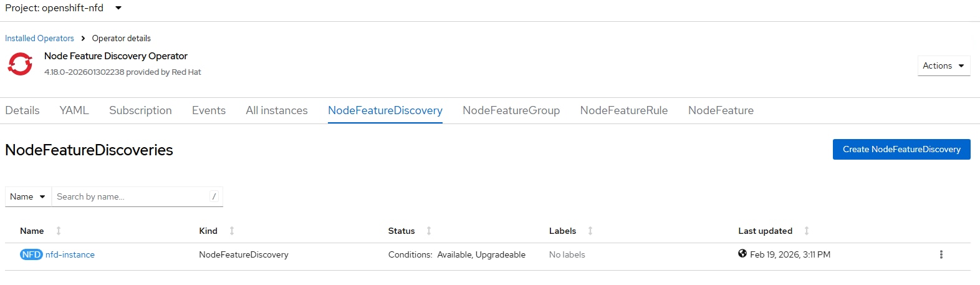Open the Name filter type dropdown

[x=28, y=196]
